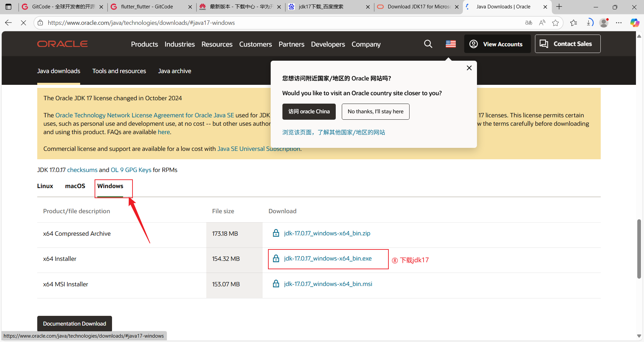Click the translate page icon
The height and width of the screenshot is (342, 644).
coord(529,23)
